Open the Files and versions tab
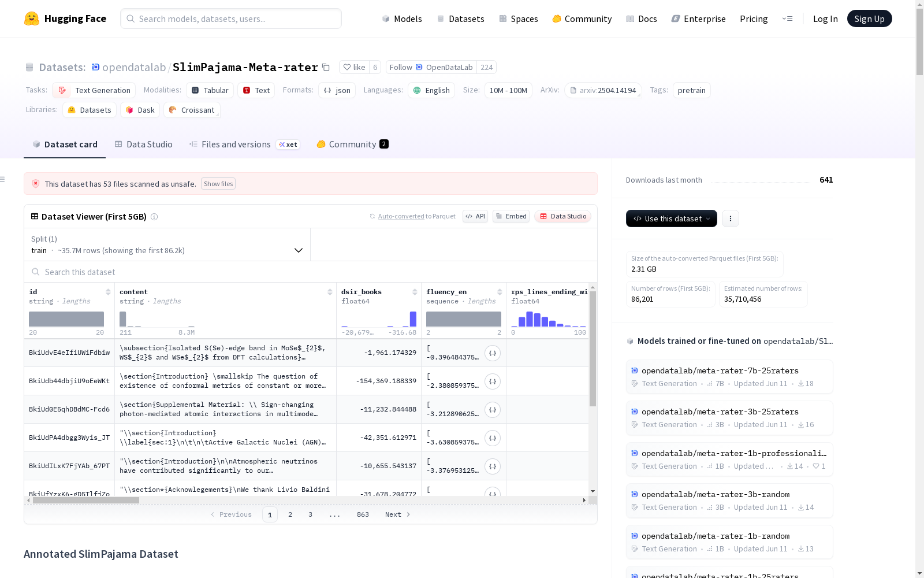Screen dimensions: 924x578 click(244, 144)
